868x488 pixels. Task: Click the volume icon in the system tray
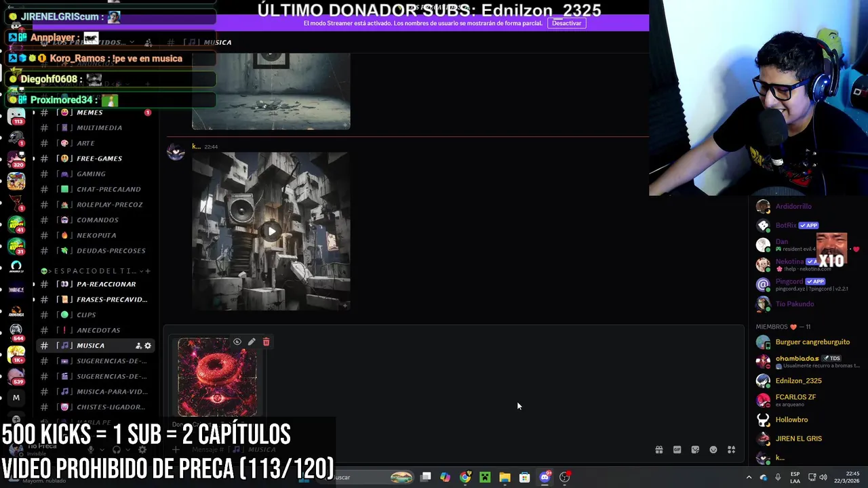coord(823,477)
